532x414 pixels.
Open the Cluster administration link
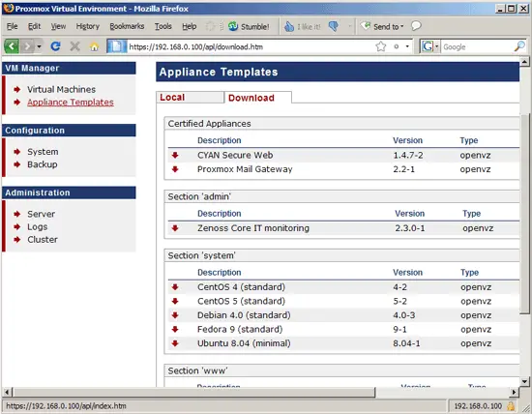pyautogui.click(x=43, y=240)
